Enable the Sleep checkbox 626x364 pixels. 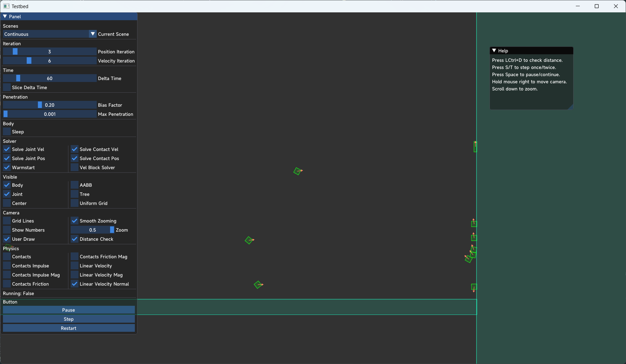tap(7, 132)
